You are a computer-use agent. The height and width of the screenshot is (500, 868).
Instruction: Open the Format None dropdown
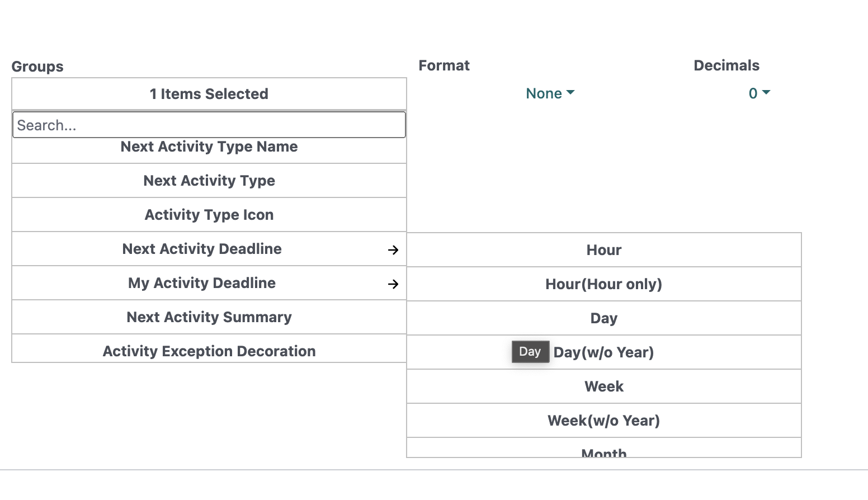(x=550, y=93)
